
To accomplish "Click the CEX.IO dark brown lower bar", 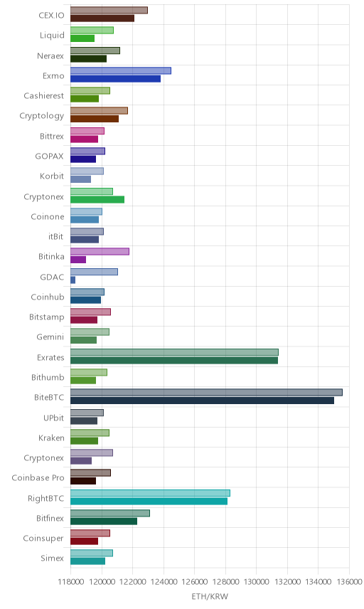I will 102,18.
